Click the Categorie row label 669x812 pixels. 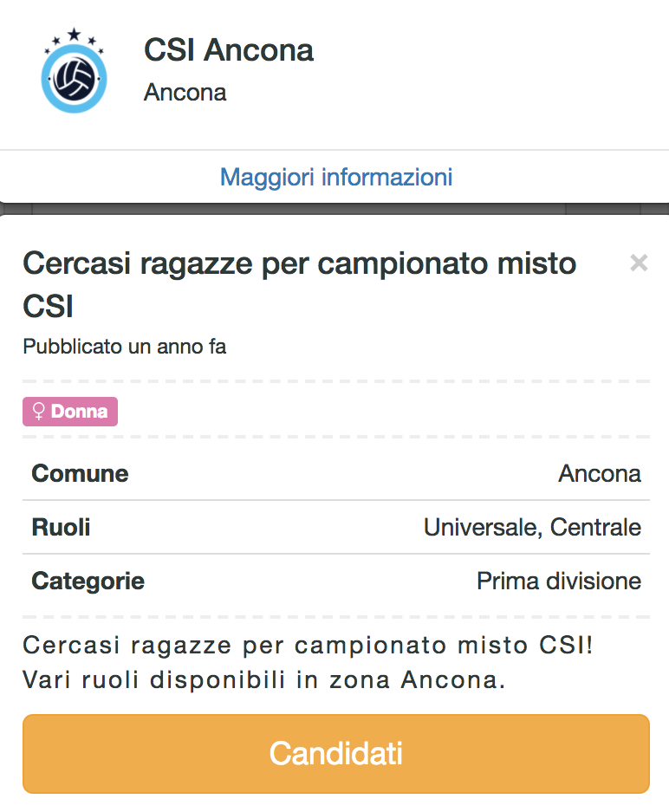click(88, 581)
